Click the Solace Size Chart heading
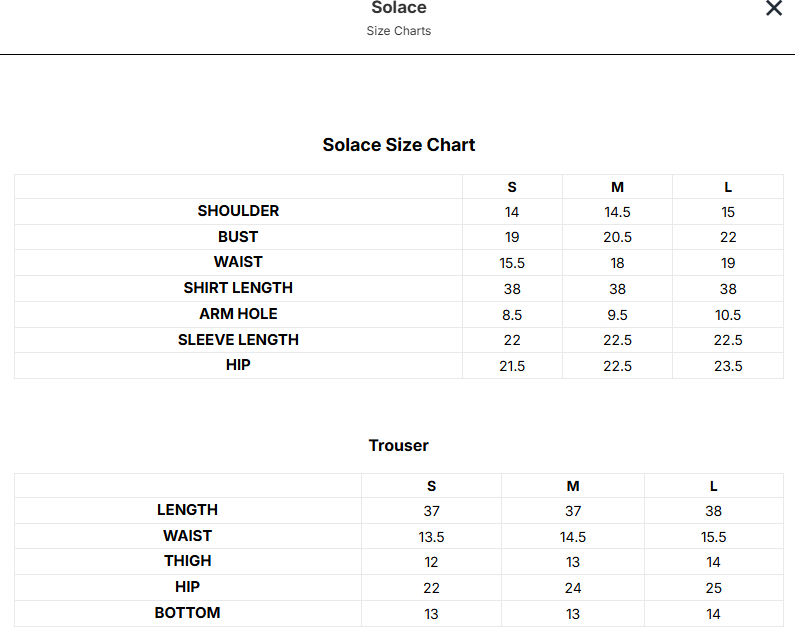This screenshot has height=630, width=795. (399, 145)
